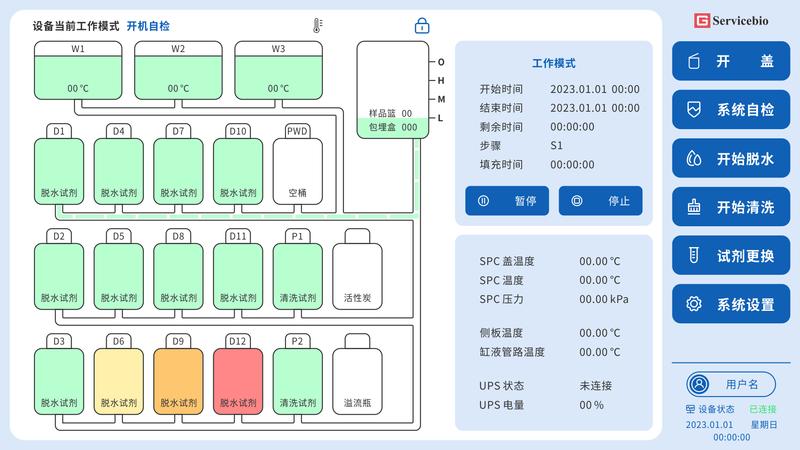Viewport: 800px width, 450px height.
Task: Select the orange bottle D9
Action: 178,374
